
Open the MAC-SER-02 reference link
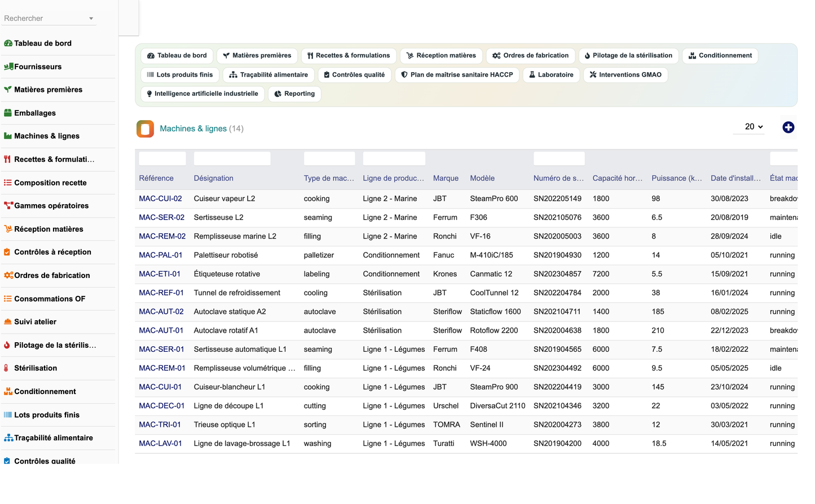pyautogui.click(x=161, y=218)
